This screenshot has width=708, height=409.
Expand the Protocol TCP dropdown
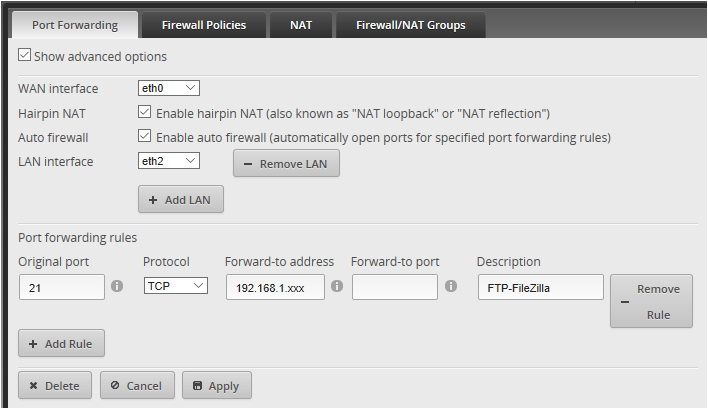[176, 286]
